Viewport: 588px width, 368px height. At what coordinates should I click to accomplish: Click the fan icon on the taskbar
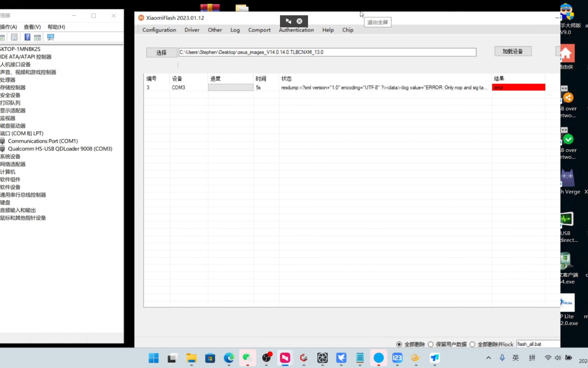pyautogui.click(x=322, y=358)
